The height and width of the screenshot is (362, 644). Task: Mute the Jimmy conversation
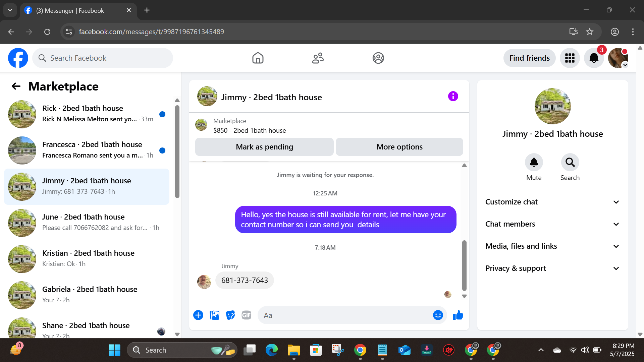534,163
